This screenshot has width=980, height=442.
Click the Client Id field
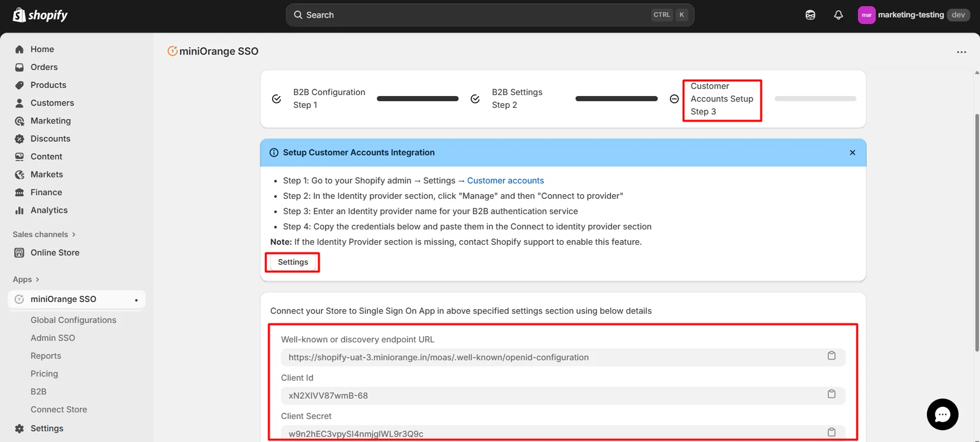pyautogui.click(x=563, y=396)
